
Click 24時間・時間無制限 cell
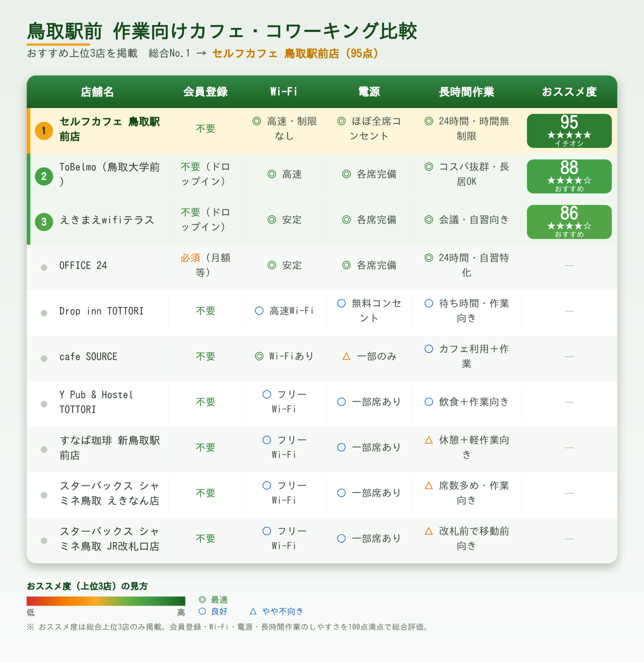pyautogui.click(x=466, y=129)
